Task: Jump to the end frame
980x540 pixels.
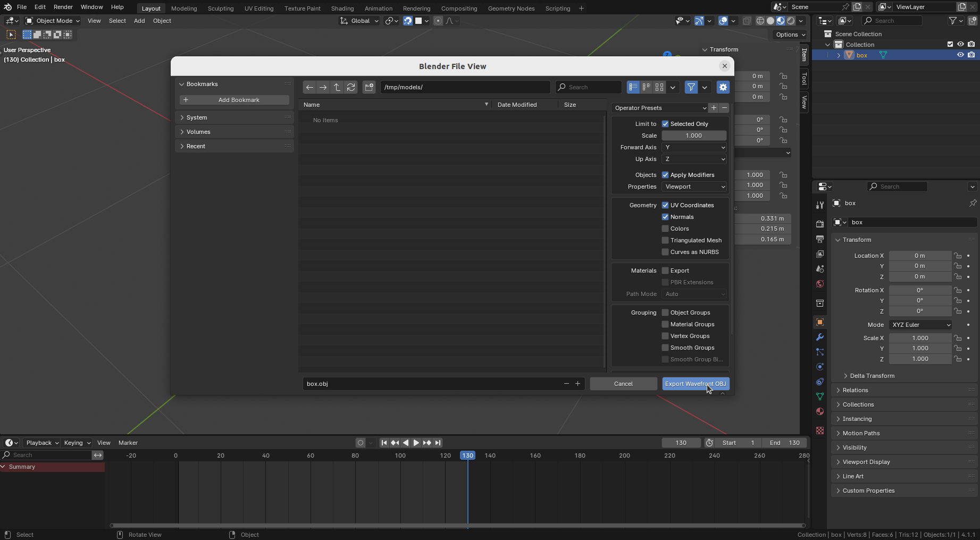Action: point(438,443)
